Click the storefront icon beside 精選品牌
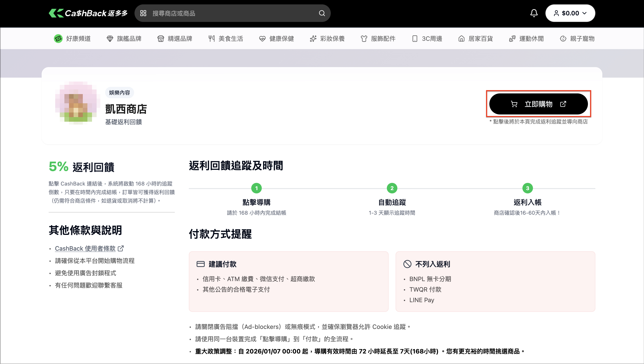The image size is (644, 364). coord(161,39)
